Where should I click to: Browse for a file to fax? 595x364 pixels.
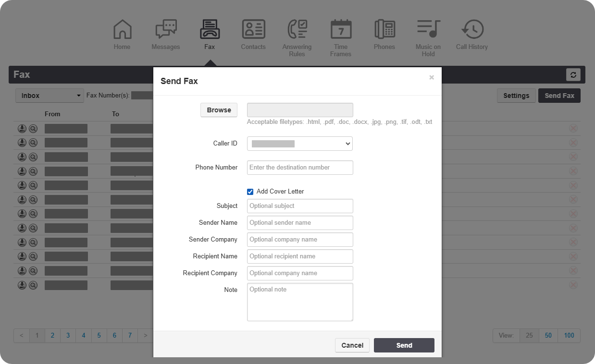[x=219, y=110]
